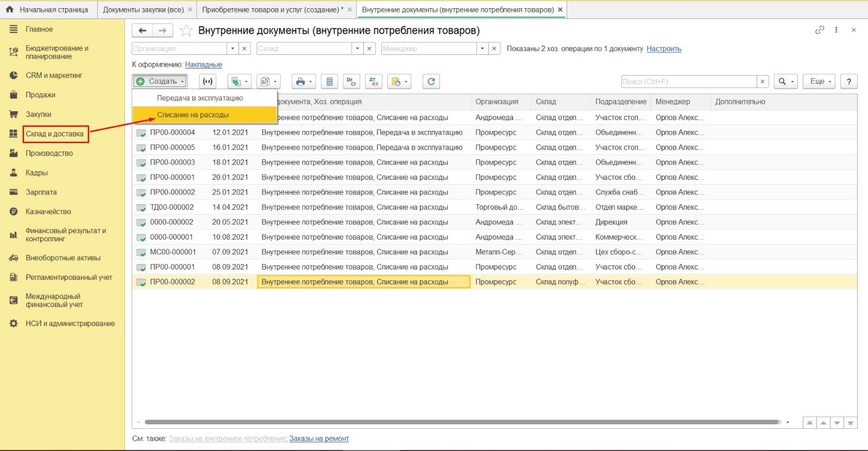The width and height of the screenshot is (868, 451).
Task: Jump to the last list row
Action: 851,423
